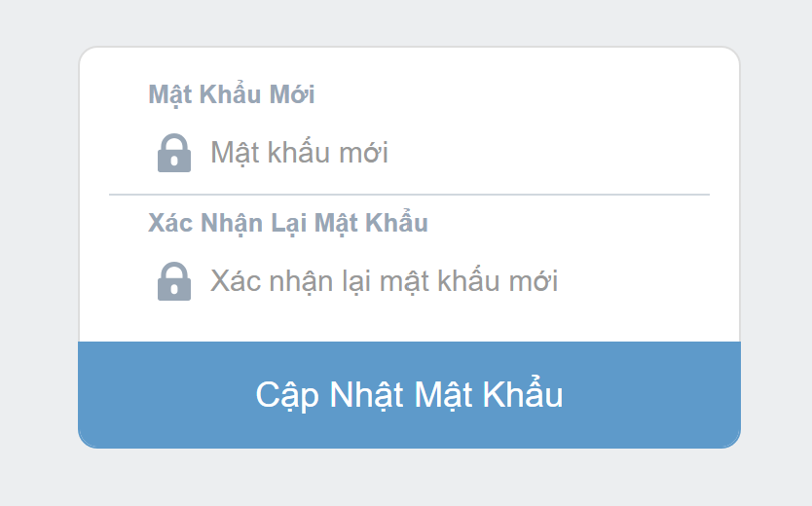Click empty space right of Mật khẩu mới placeholder
812x506 pixels.
549,153
